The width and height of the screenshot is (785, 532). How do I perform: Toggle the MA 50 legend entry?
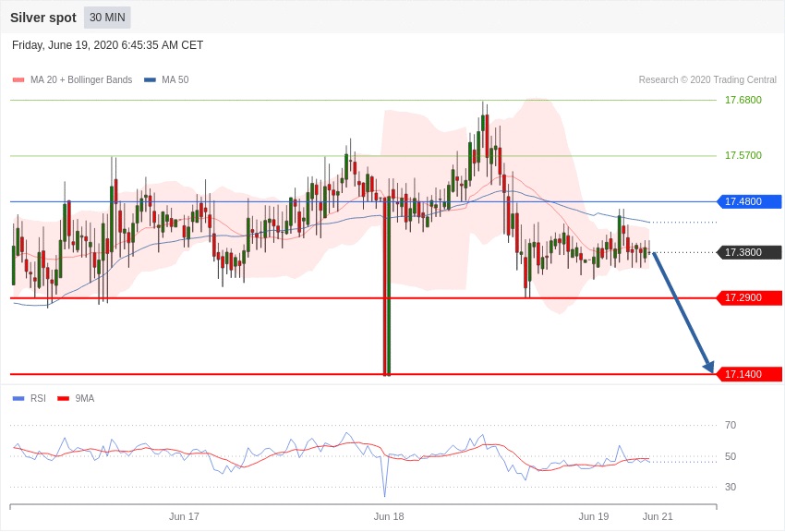point(166,80)
